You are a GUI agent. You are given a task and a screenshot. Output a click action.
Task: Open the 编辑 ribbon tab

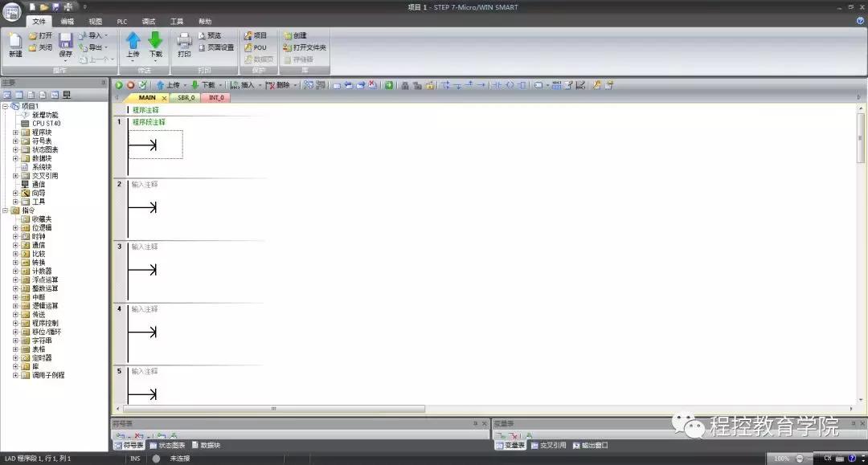[67, 22]
